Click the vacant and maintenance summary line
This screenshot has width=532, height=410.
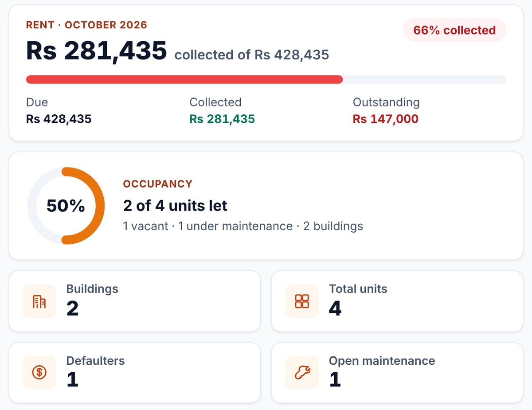pyautogui.click(x=243, y=226)
